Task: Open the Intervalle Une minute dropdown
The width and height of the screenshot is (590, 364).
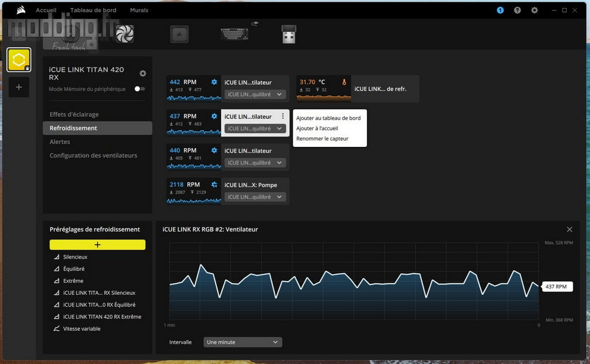Action: [x=243, y=342]
